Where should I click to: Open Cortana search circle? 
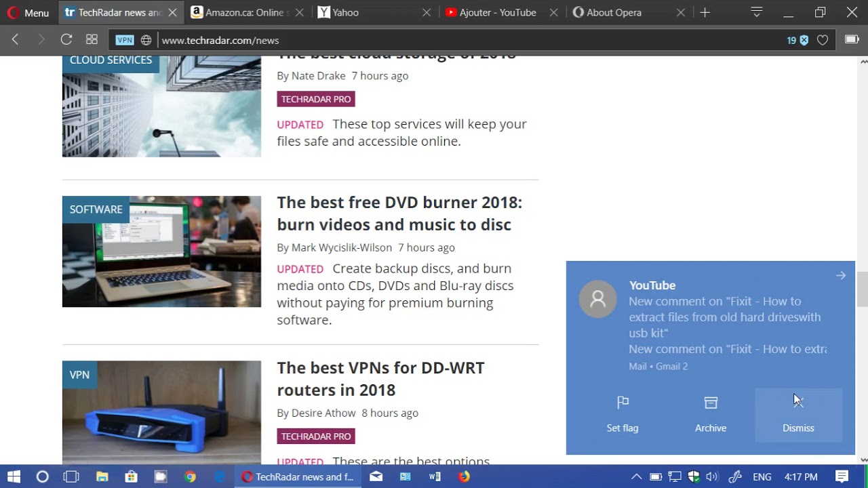(x=42, y=476)
